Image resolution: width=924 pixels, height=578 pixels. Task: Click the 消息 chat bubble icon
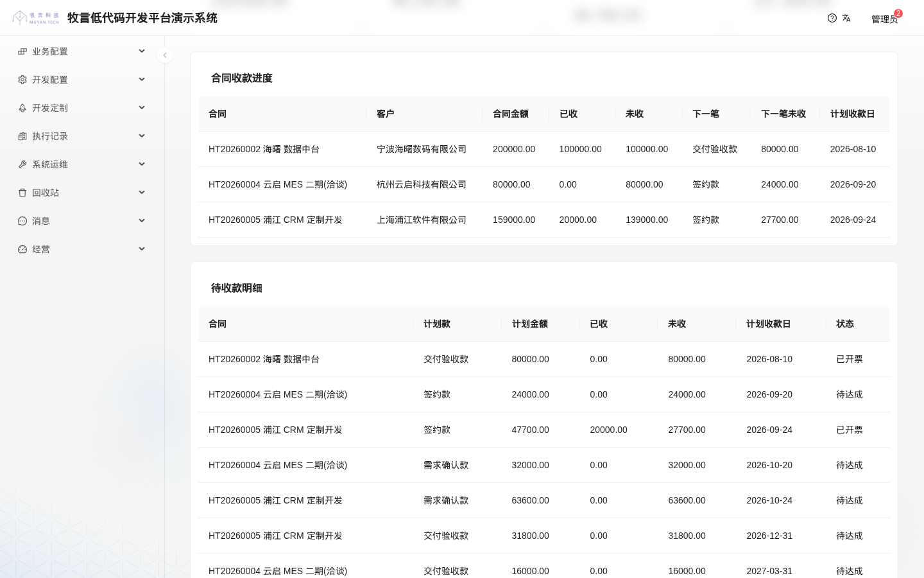click(x=22, y=221)
